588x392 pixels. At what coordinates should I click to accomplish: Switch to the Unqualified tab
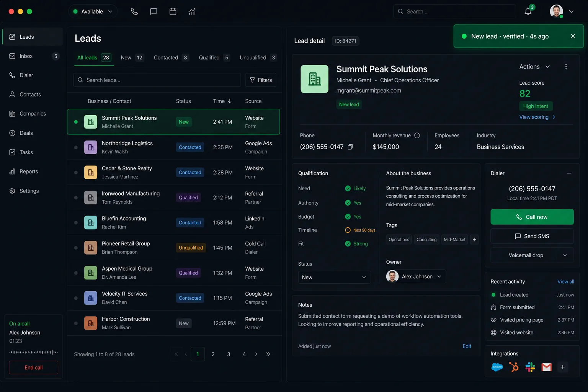258,58
